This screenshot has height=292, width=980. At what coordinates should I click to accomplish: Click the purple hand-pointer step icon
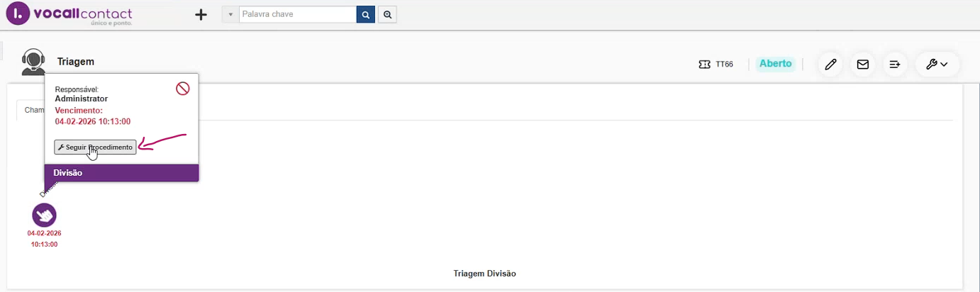click(x=44, y=215)
